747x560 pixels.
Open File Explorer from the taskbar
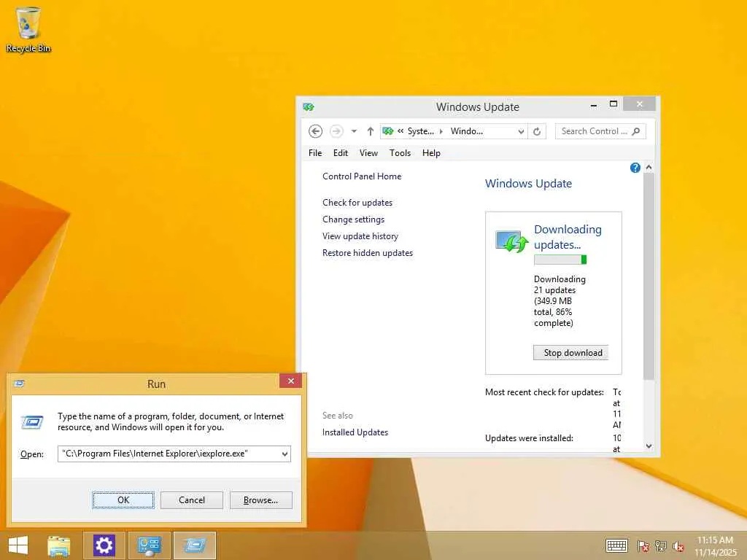click(x=59, y=545)
